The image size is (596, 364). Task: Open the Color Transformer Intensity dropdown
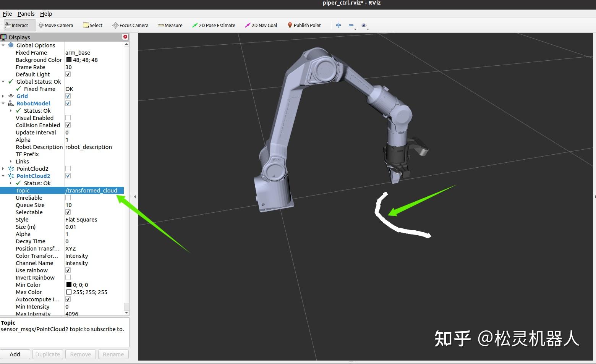coord(94,256)
